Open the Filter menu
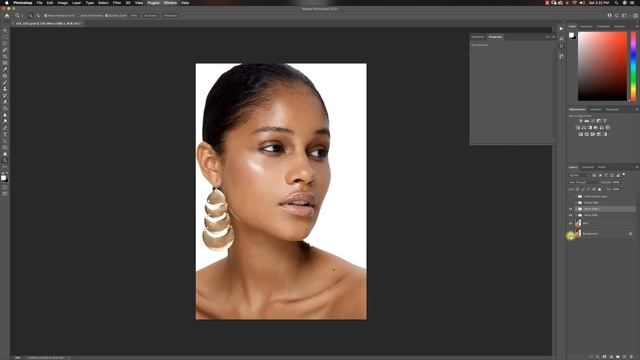Viewport: 640px width, 360px height. 117,3
